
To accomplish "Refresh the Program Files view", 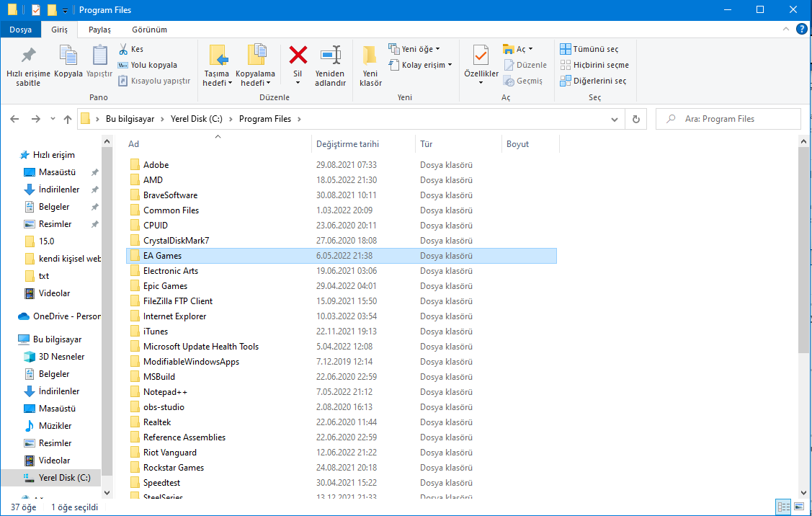I will 636,119.
